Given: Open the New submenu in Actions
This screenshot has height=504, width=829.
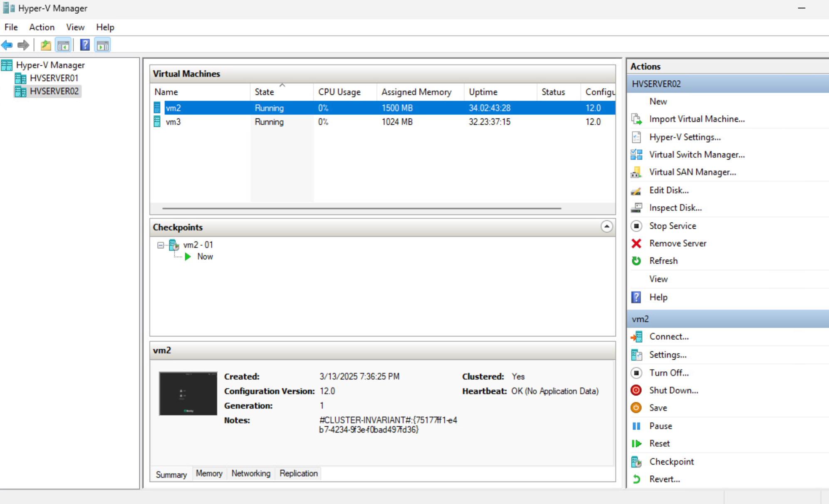Looking at the screenshot, I should [658, 101].
